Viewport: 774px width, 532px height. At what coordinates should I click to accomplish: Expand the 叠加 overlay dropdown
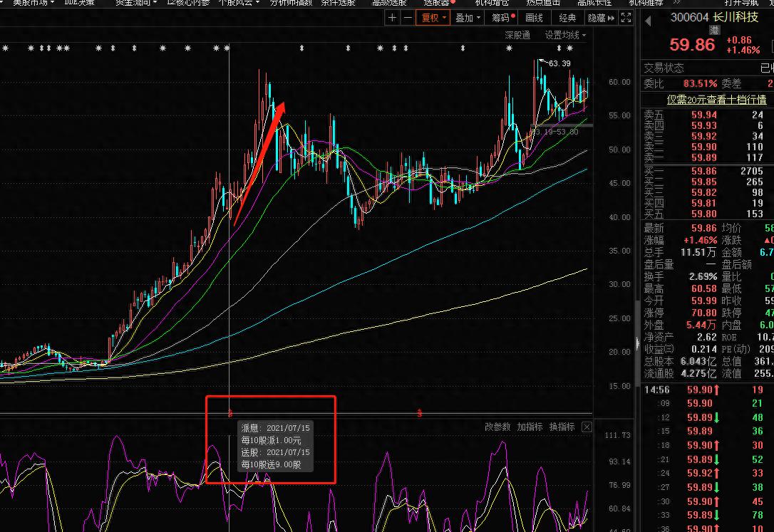tap(468, 19)
